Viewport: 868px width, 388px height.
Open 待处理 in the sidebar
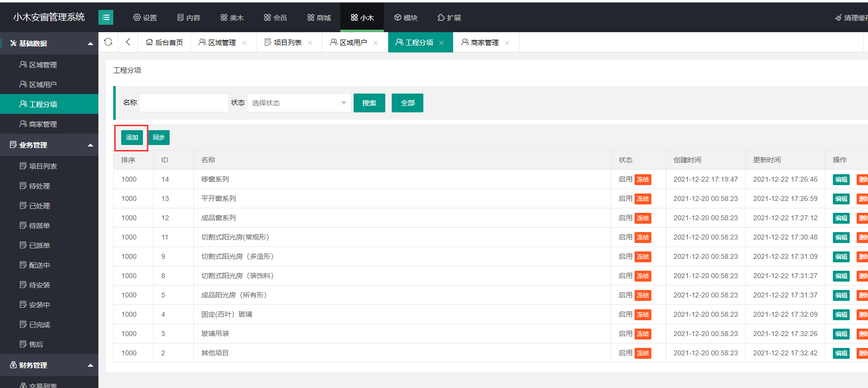[49, 186]
